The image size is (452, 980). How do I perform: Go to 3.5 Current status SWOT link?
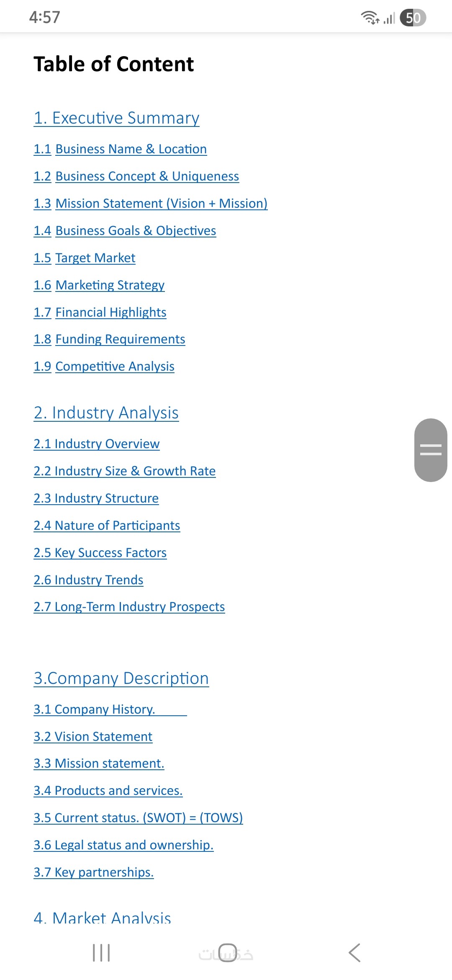click(x=138, y=818)
